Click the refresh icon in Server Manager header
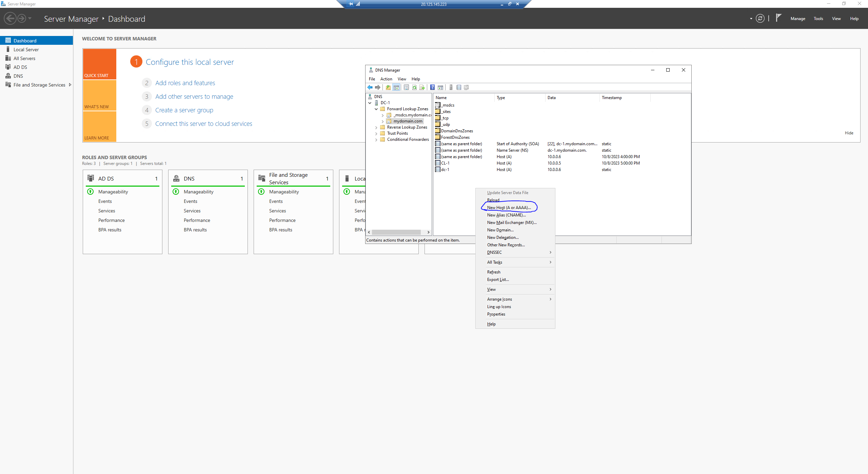The width and height of the screenshot is (868, 474). click(760, 18)
